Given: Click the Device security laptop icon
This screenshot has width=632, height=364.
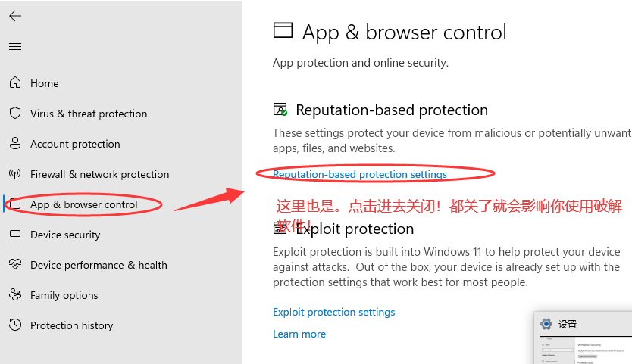Looking at the screenshot, I should point(15,235).
